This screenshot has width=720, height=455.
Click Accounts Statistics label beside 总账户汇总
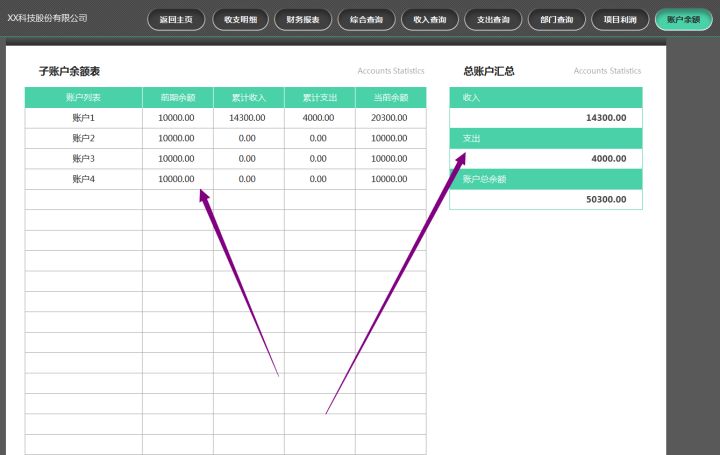pyautogui.click(x=607, y=71)
